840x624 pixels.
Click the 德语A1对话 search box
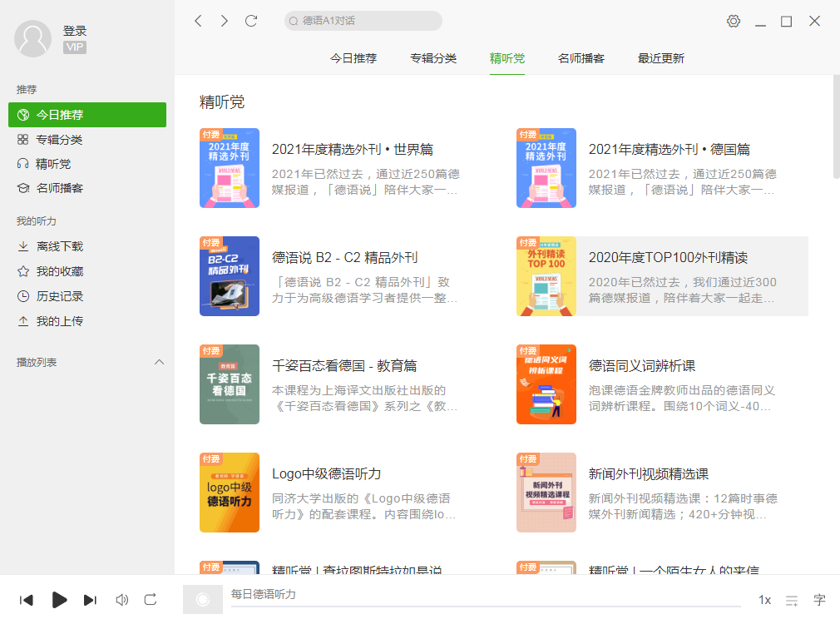pos(363,20)
